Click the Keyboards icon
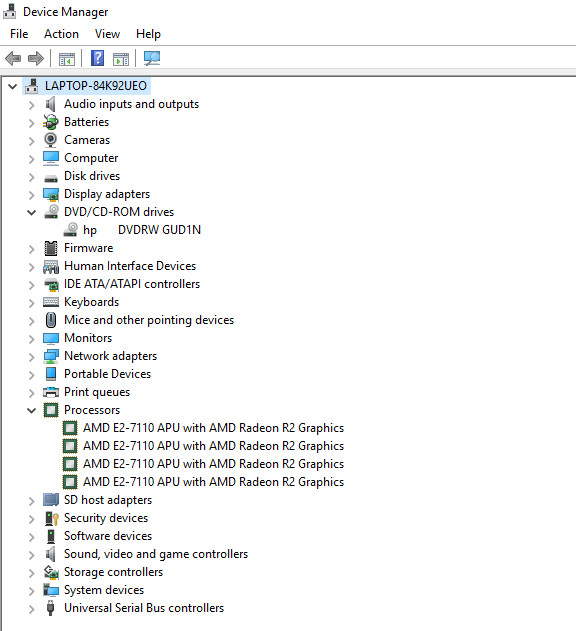The width and height of the screenshot is (576, 631). 51,302
